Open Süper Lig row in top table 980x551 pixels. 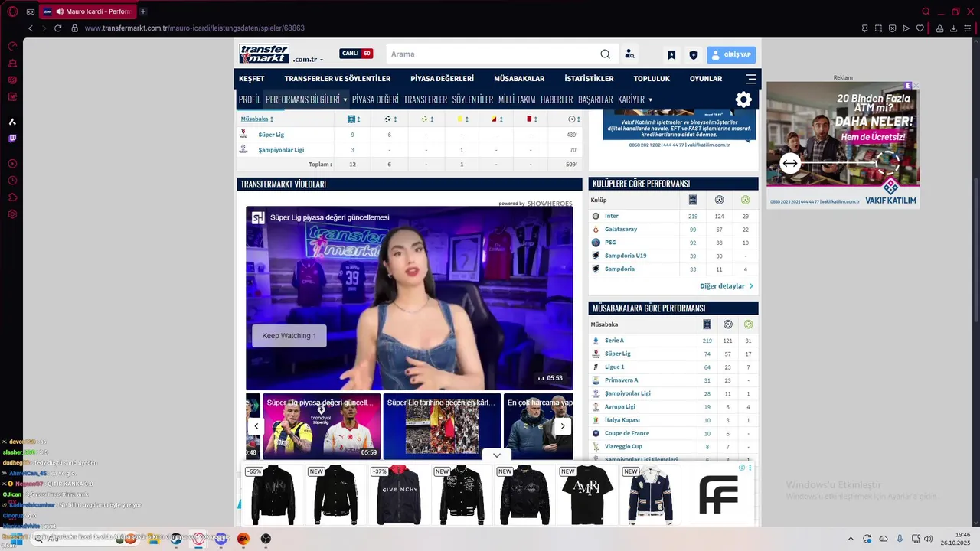point(271,135)
